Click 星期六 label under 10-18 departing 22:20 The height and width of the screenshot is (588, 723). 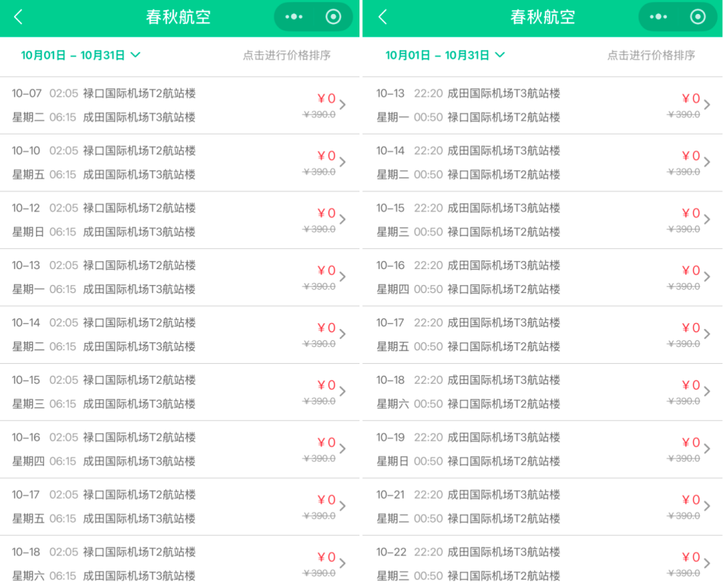click(x=392, y=404)
